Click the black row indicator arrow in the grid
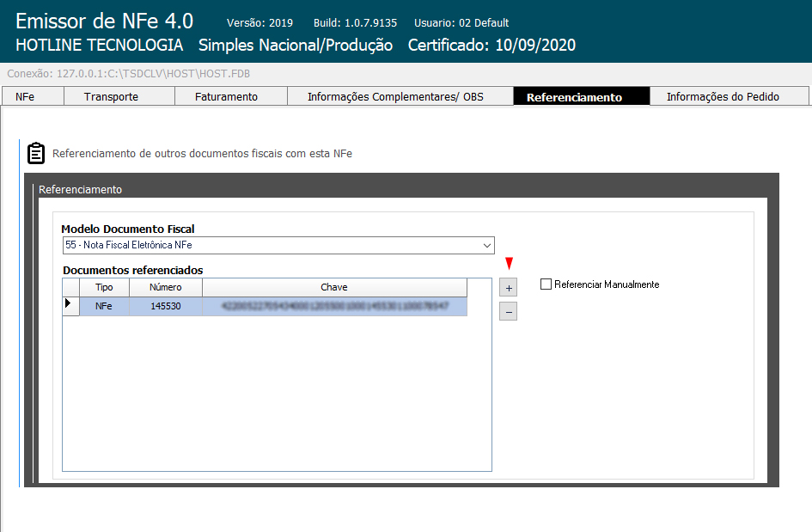812x532 pixels. click(68, 303)
